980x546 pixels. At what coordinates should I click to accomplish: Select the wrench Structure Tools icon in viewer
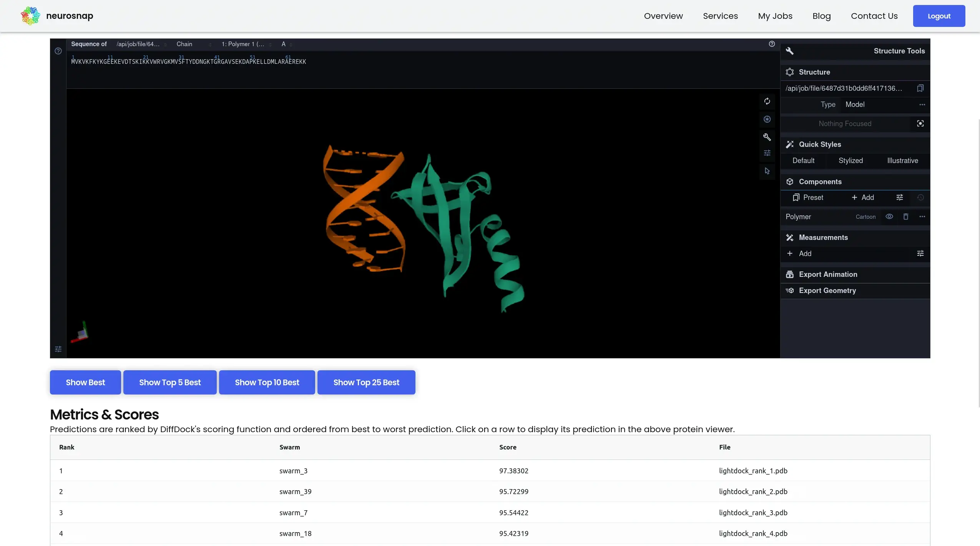point(767,137)
